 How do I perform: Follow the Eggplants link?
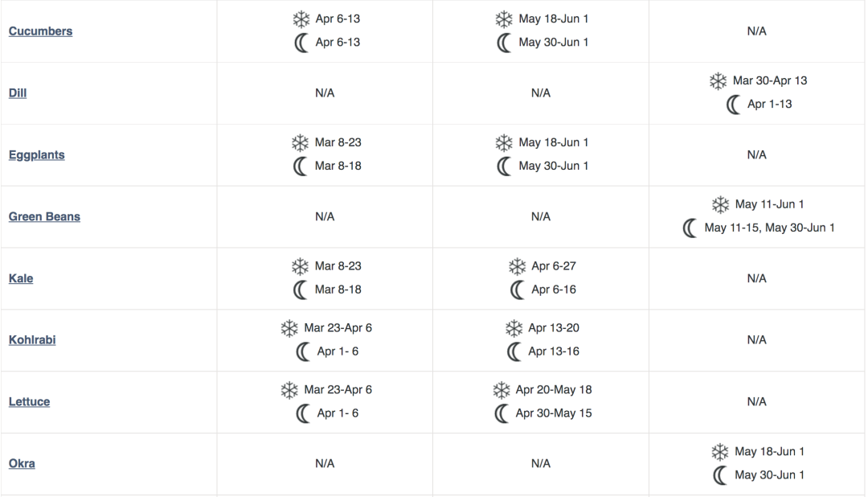pos(36,155)
